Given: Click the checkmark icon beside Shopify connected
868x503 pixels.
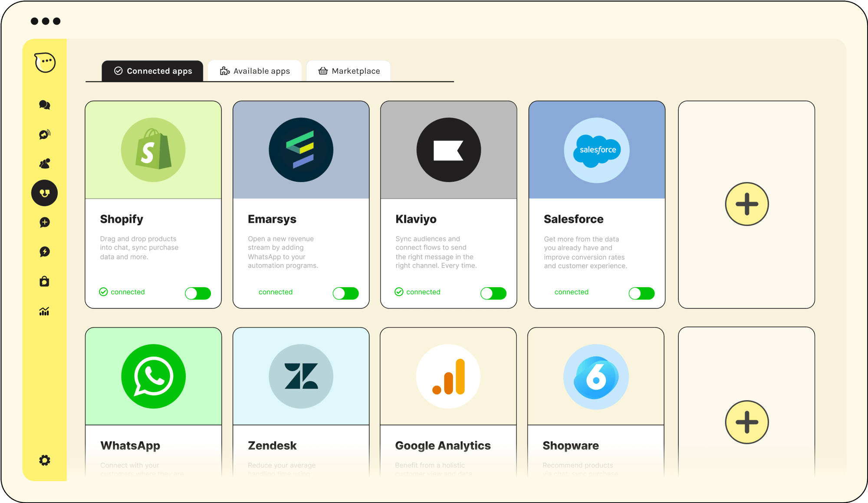Looking at the screenshot, I should (103, 292).
